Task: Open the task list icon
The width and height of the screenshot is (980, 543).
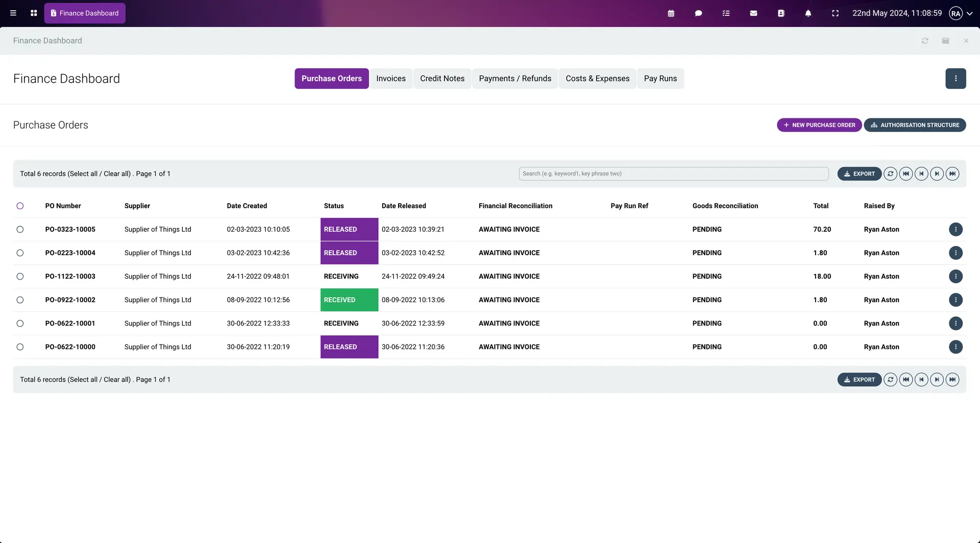Action: coord(726,13)
